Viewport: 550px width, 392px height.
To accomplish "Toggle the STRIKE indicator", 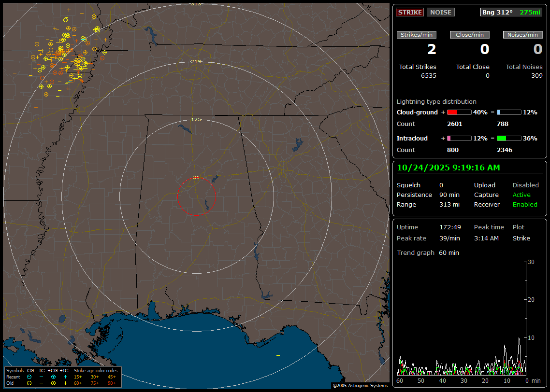I will click(x=410, y=12).
